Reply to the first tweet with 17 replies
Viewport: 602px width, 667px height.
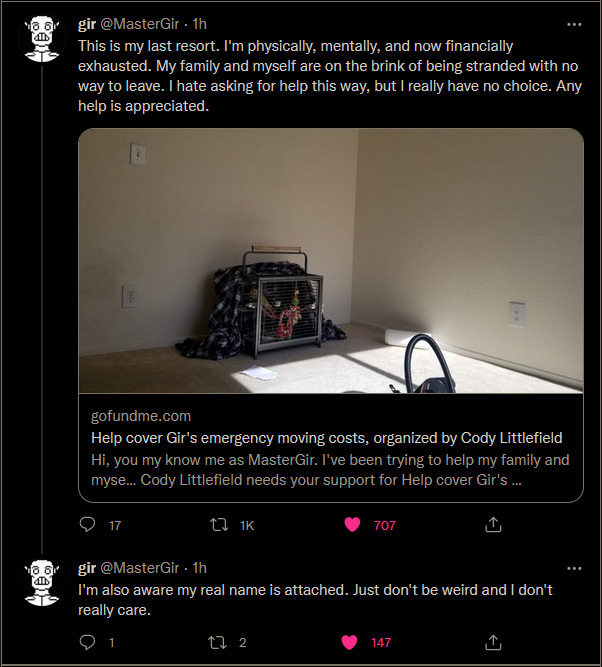[x=88, y=524]
